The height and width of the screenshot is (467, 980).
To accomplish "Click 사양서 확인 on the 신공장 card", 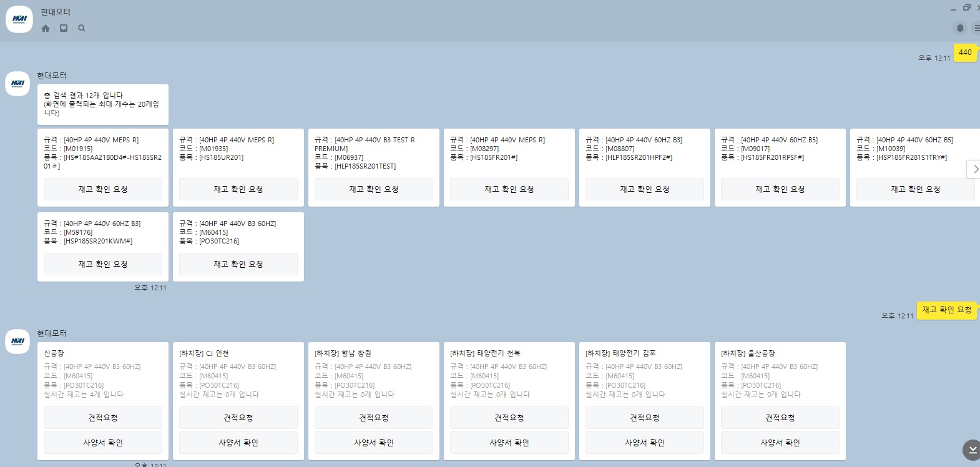I will pos(103,443).
